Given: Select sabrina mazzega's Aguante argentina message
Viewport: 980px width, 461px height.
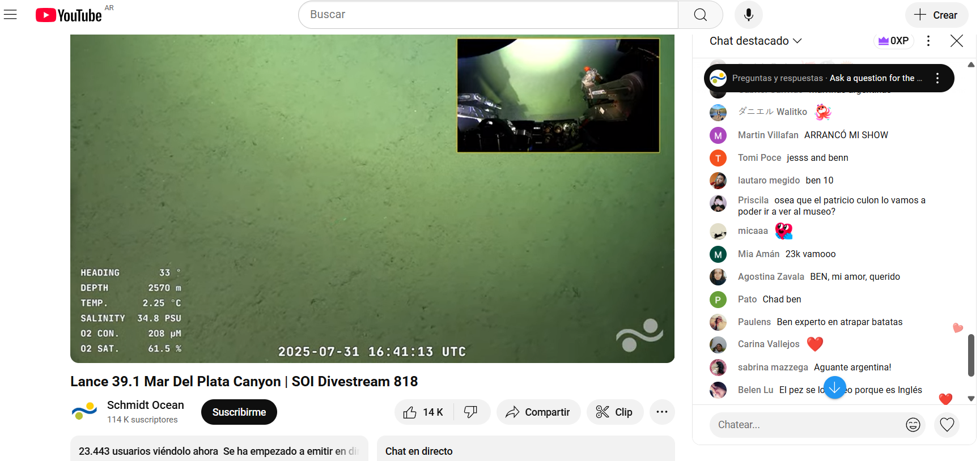Looking at the screenshot, I should coord(852,367).
